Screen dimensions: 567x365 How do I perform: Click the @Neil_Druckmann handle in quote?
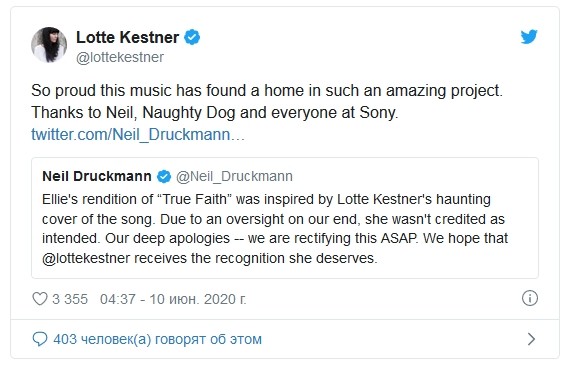coord(234,177)
